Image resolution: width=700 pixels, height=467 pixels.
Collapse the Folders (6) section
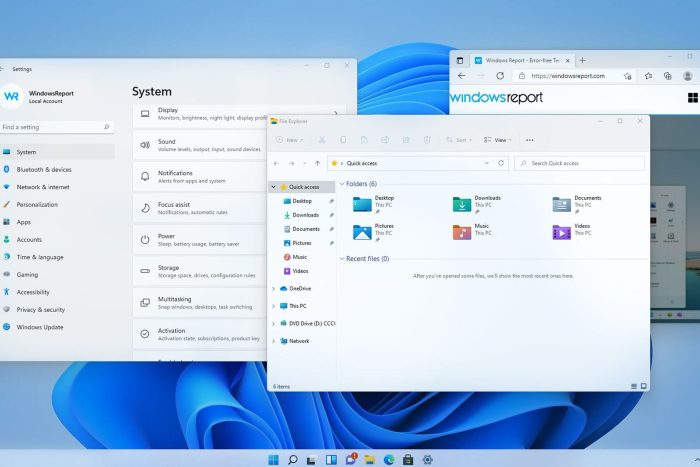point(342,183)
